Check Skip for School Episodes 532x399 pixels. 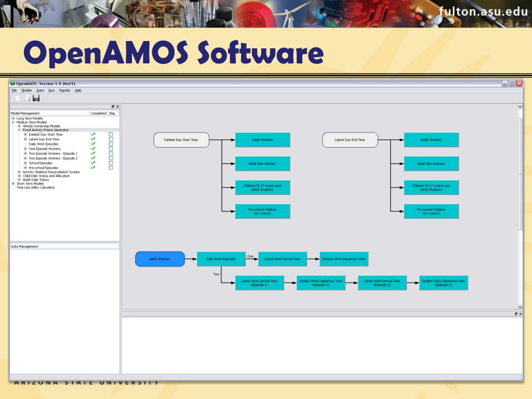[x=111, y=163]
